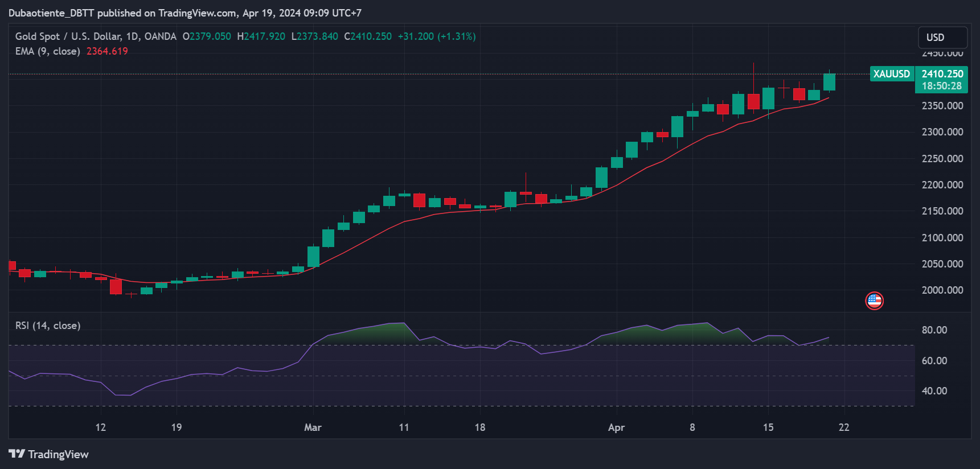Screen dimensions: 980x469
Task: Click the 2350.000 price axis label
Action: 942,106
